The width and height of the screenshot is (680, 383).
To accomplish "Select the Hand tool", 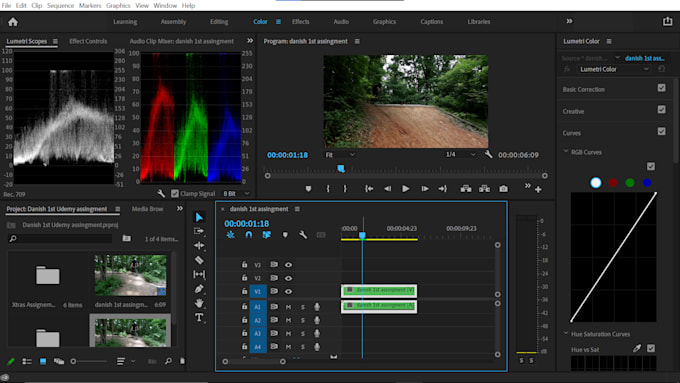I will coord(199,303).
